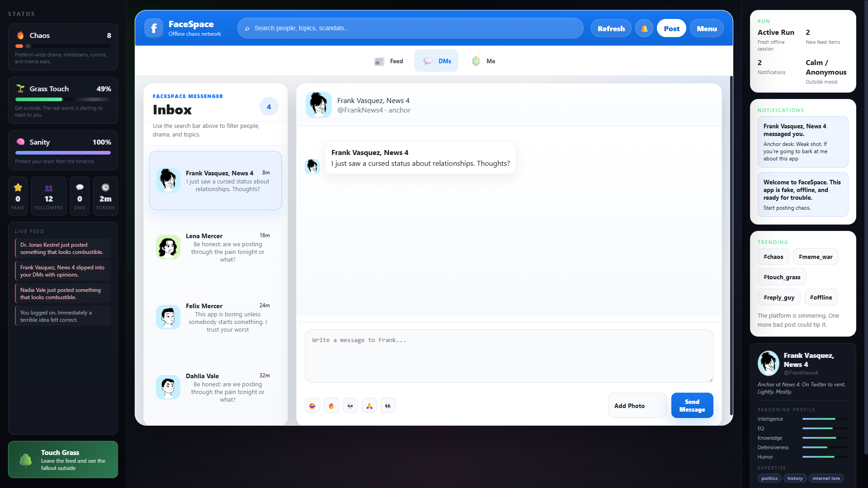Insert the skull emoji in message

(x=350, y=405)
